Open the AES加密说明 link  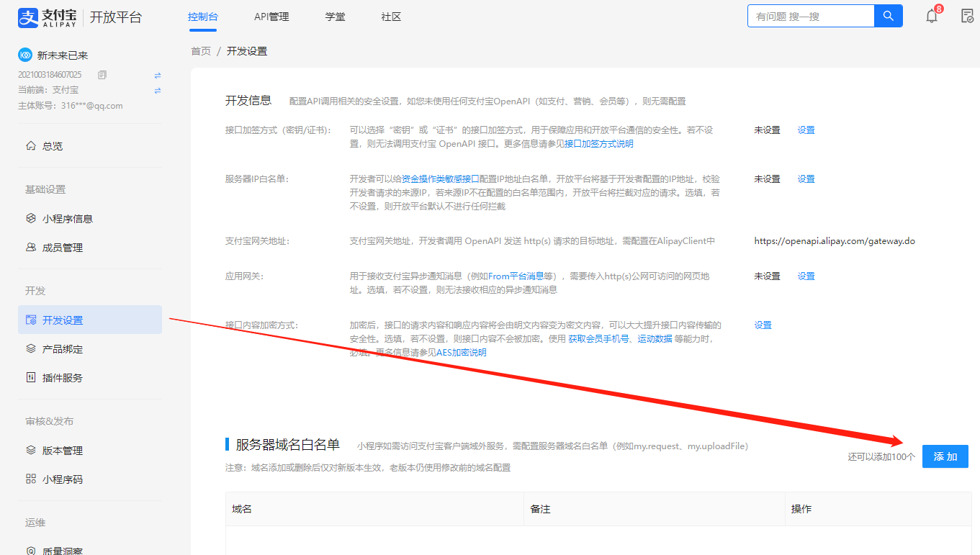click(462, 353)
